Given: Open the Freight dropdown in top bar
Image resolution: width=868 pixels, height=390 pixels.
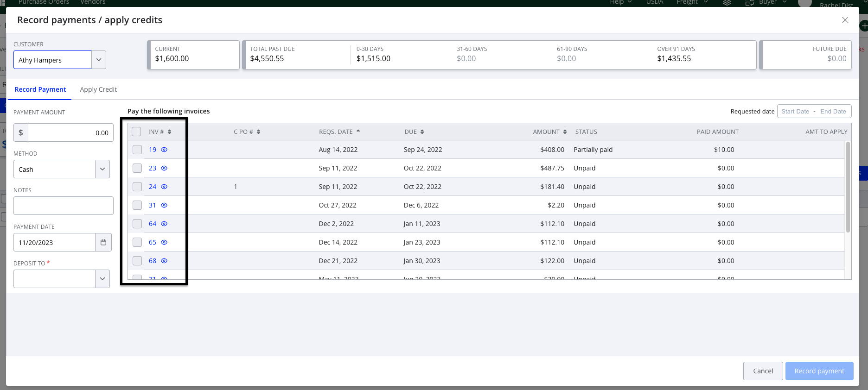Looking at the screenshot, I should point(692,2).
